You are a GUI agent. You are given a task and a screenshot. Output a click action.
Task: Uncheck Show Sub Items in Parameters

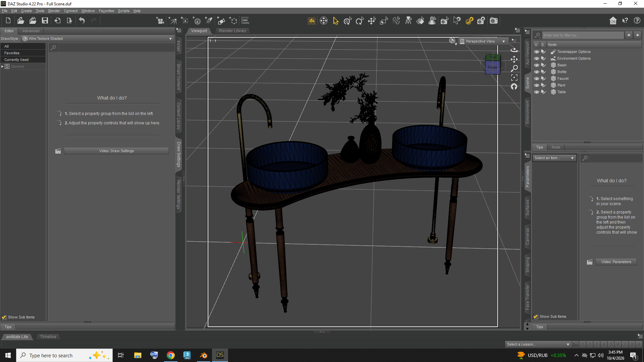point(536,316)
